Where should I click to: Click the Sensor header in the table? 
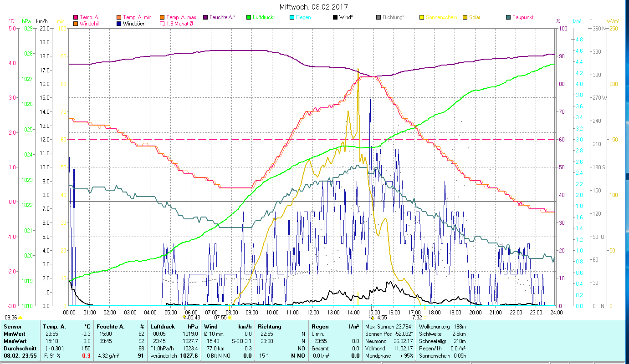click(12, 327)
